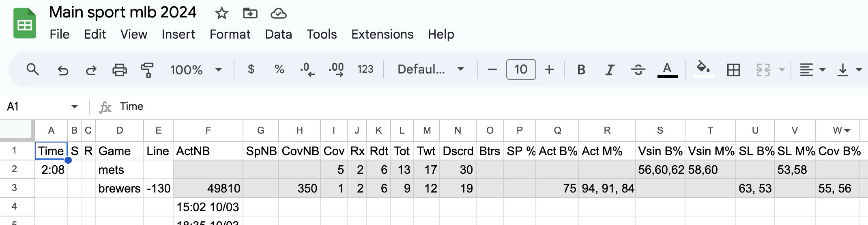Click the print icon
The width and height of the screenshot is (868, 225).
[119, 70]
